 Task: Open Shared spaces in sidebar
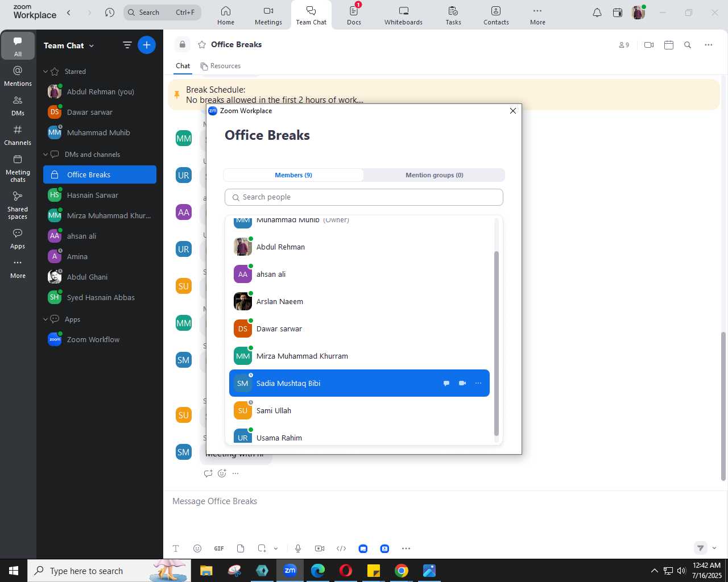pos(18,205)
